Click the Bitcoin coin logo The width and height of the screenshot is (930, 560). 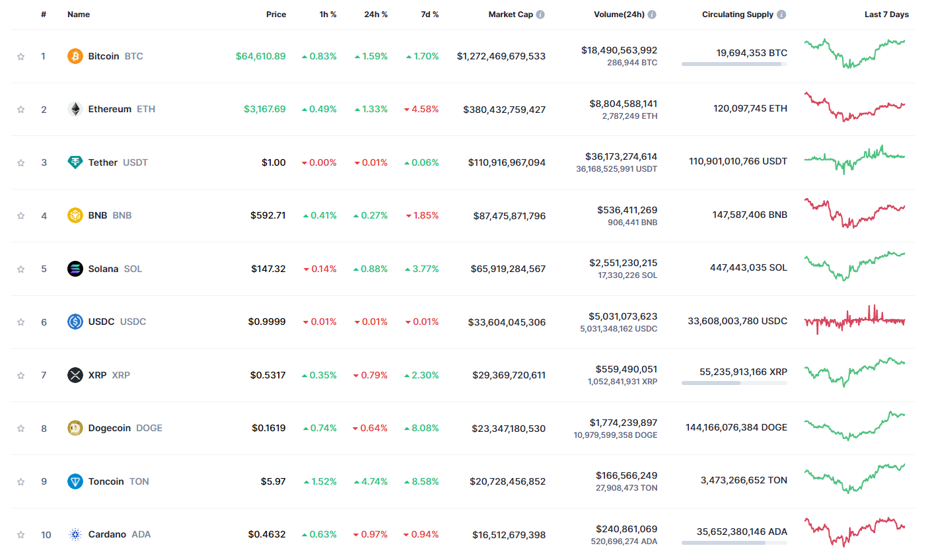(x=75, y=56)
